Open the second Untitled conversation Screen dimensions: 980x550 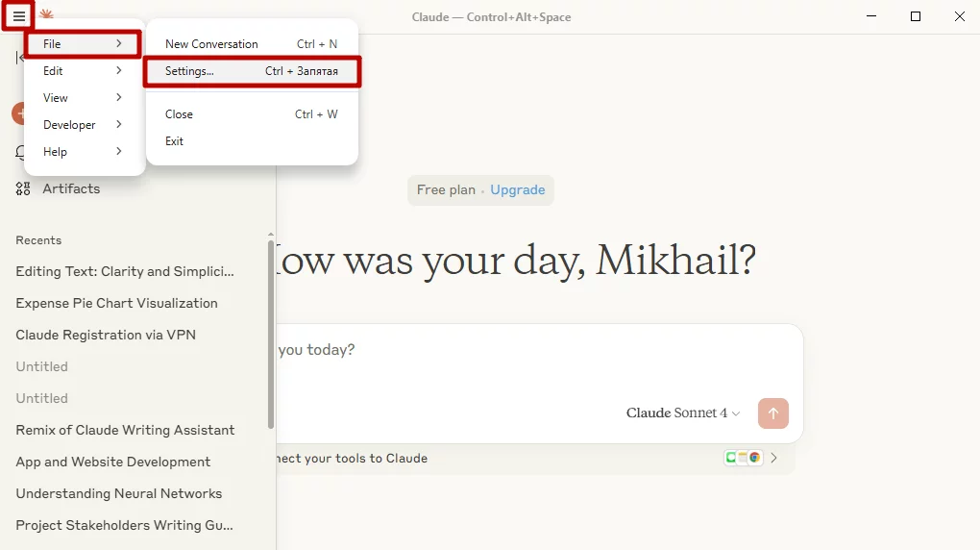tap(42, 399)
